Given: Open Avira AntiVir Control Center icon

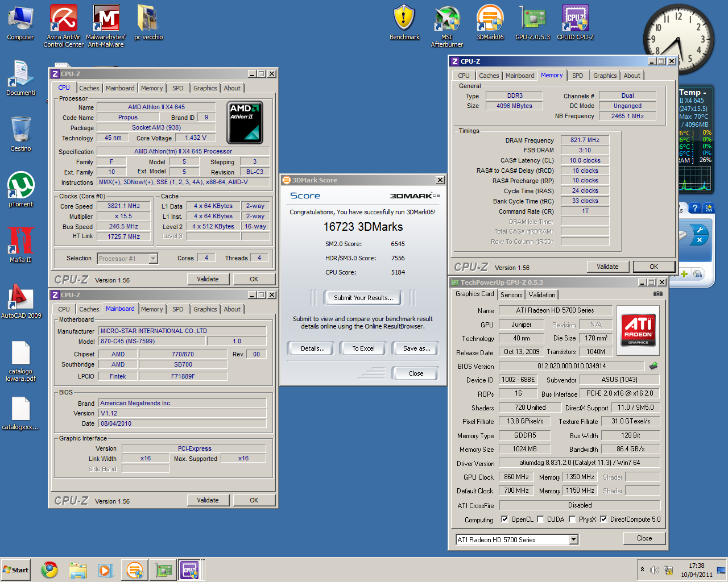Looking at the screenshot, I should (63, 26).
